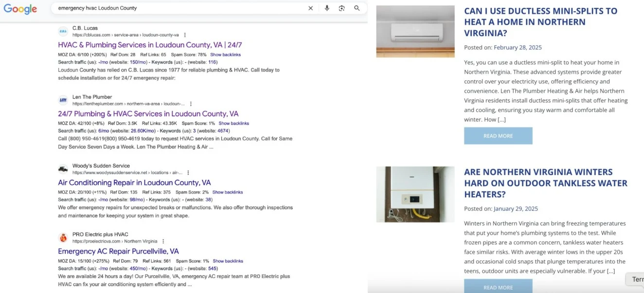Open the ductless mini-splits article title
644x293 pixels.
click(x=540, y=22)
